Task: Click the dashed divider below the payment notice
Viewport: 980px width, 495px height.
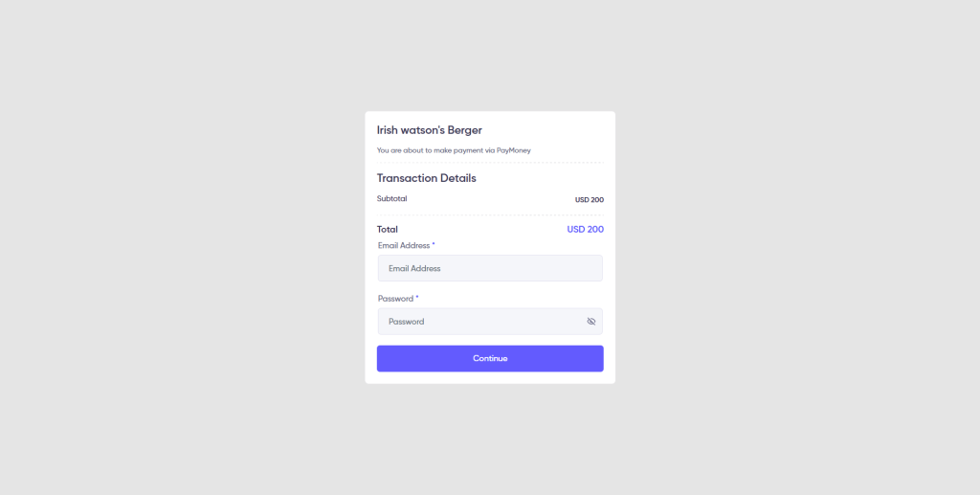Action: pyautogui.click(x=490, y=163)
